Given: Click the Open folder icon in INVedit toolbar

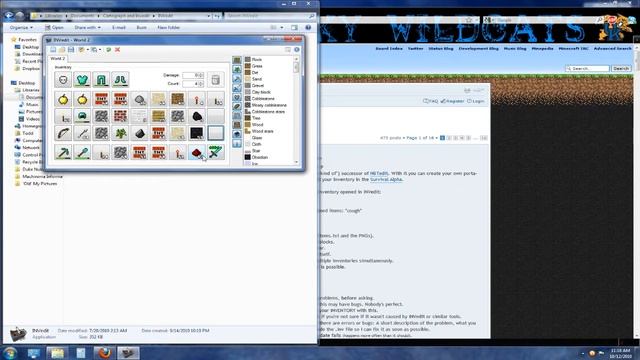Looking at the screenshot, I should click(x=62, y=49).
